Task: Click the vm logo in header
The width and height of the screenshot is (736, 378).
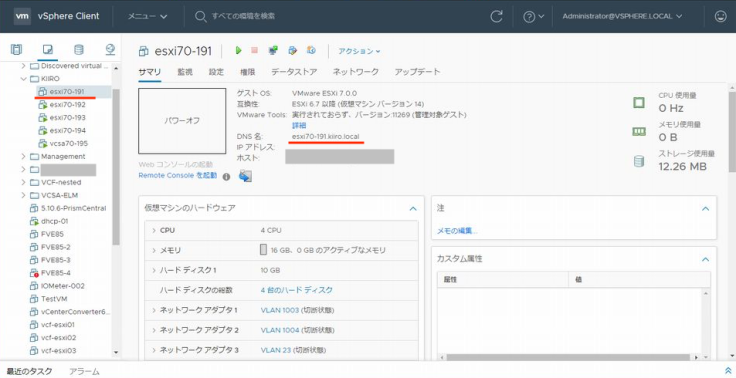Action: tap(23, 16)
